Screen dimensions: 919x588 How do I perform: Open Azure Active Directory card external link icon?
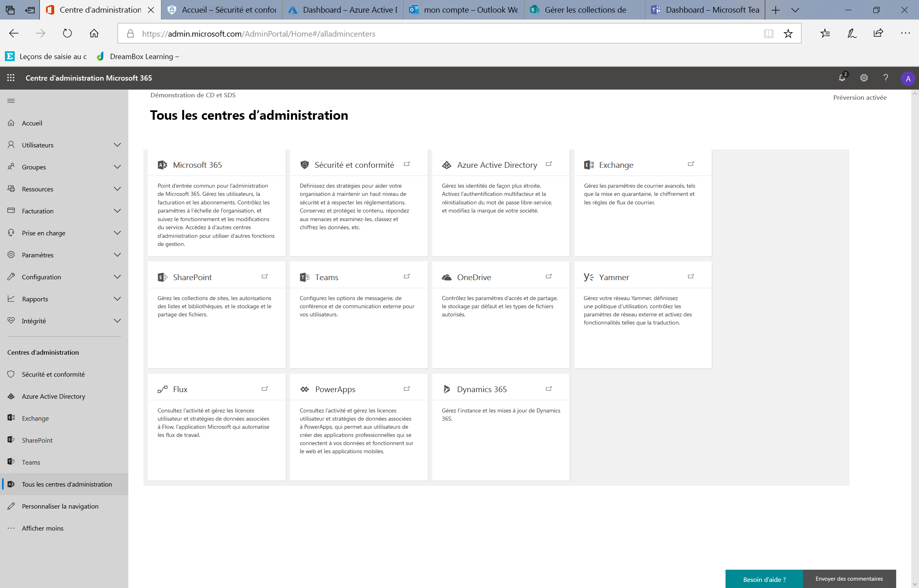[549, 164]
